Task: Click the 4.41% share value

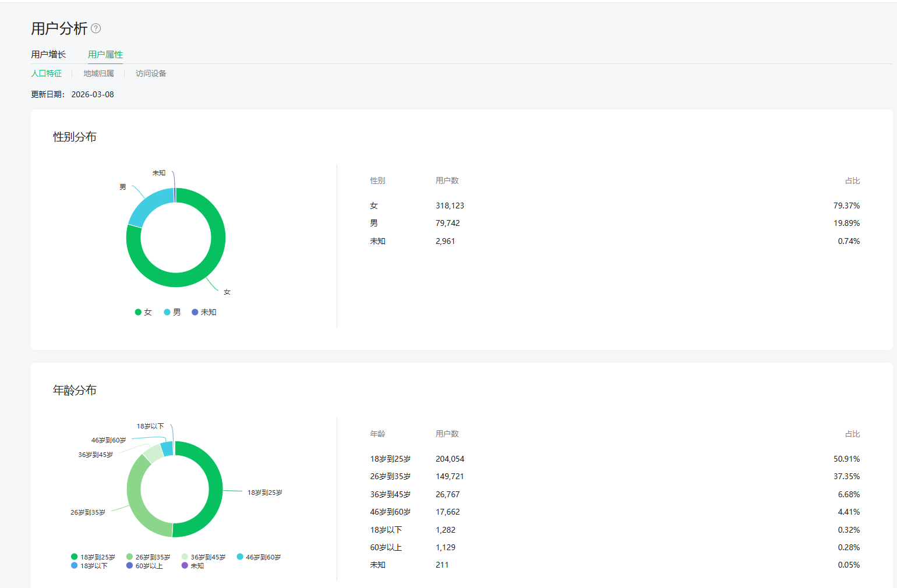Action: click(849, 512)
